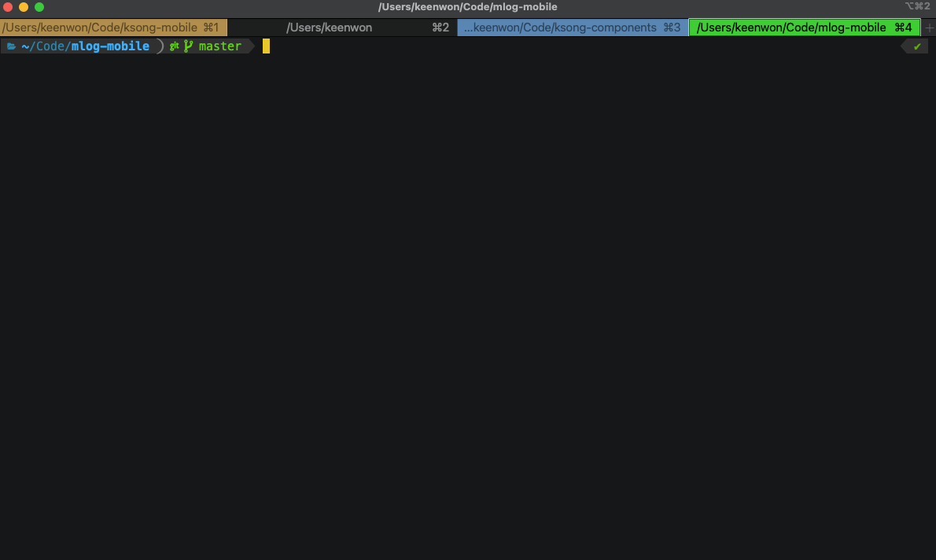Minimize the window with yellow button
936x560 pixels.
[24, 7]
